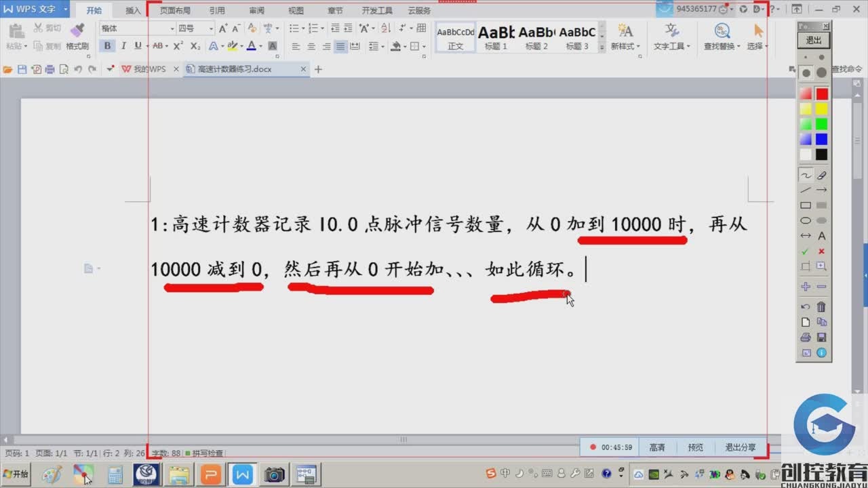Click the clear formatting eraser icon
The width and height of the screenshot is (868, 488).
[x=252, y=28]
